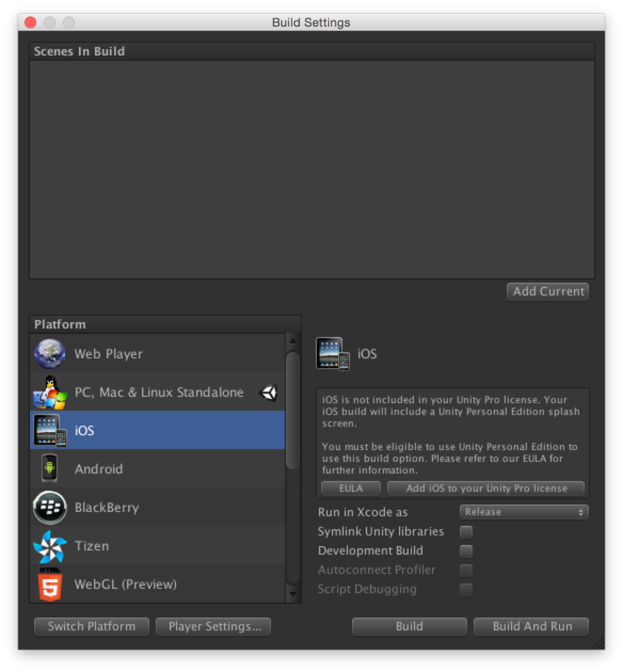Toggle the Script Debugging checkbox
The image size is (623, 672).
click(466, 590)
